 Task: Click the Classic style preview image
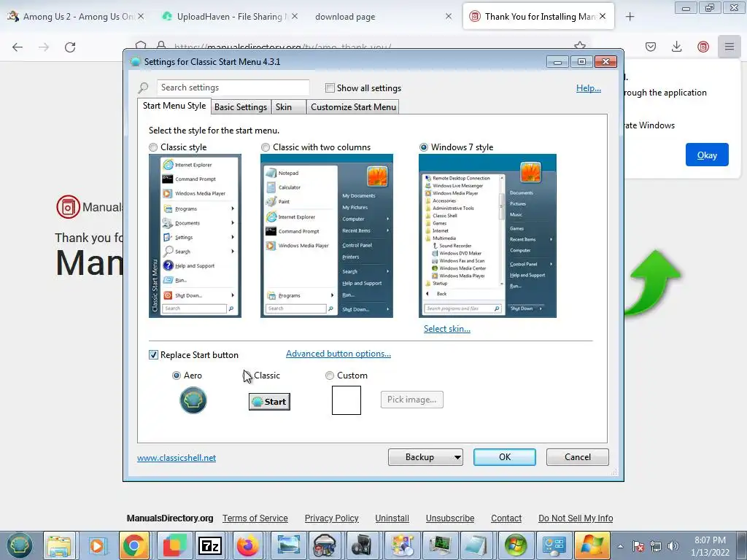(x=195, y=236)
